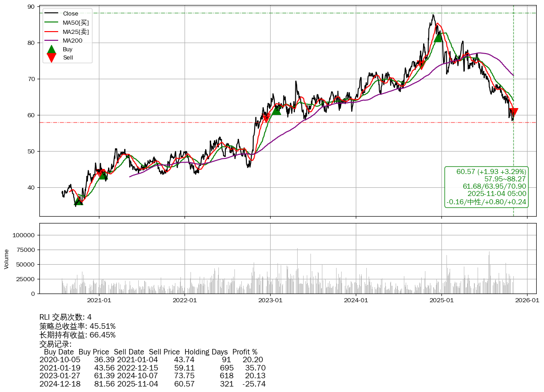Click the red sell marker at chart's far right
The image size is (544, 392).
(x=513, y=112)
